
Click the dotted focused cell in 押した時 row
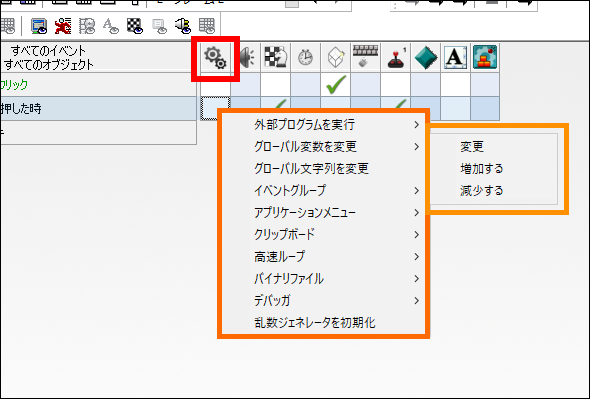pos(215,108)
